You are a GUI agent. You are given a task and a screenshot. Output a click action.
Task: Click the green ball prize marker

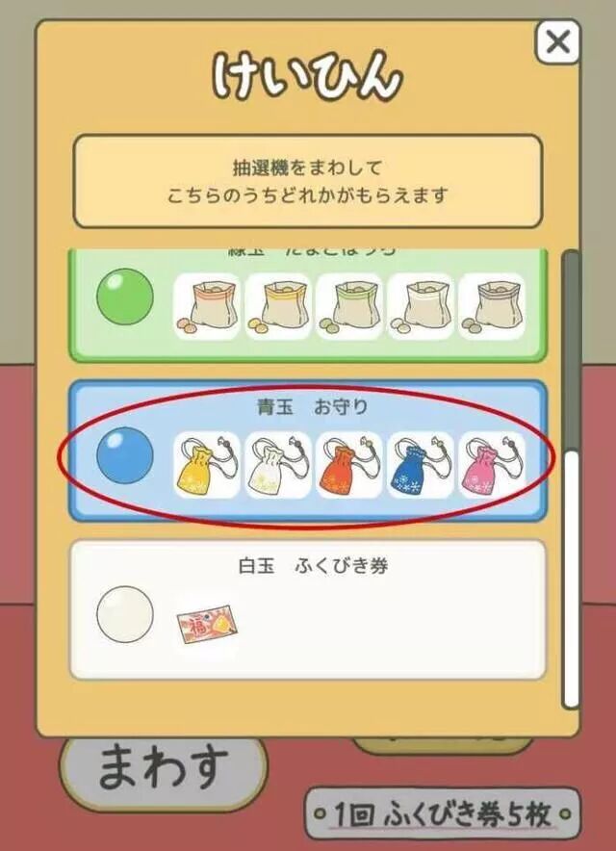[125, 297]
